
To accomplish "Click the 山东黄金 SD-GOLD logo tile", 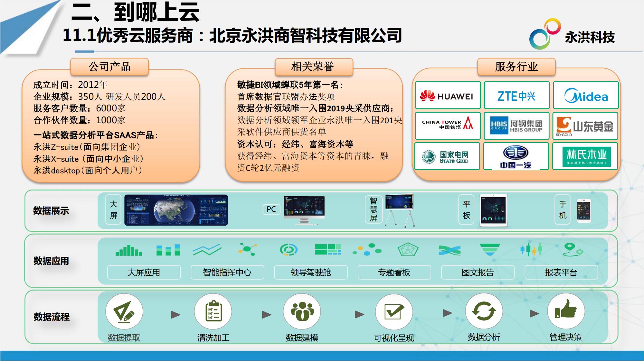I will point(585,125).
